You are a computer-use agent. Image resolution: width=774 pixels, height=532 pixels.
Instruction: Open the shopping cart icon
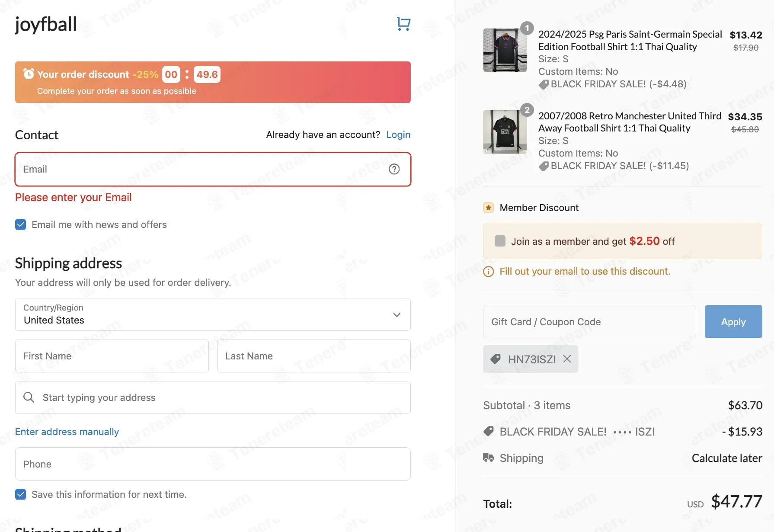403,24
